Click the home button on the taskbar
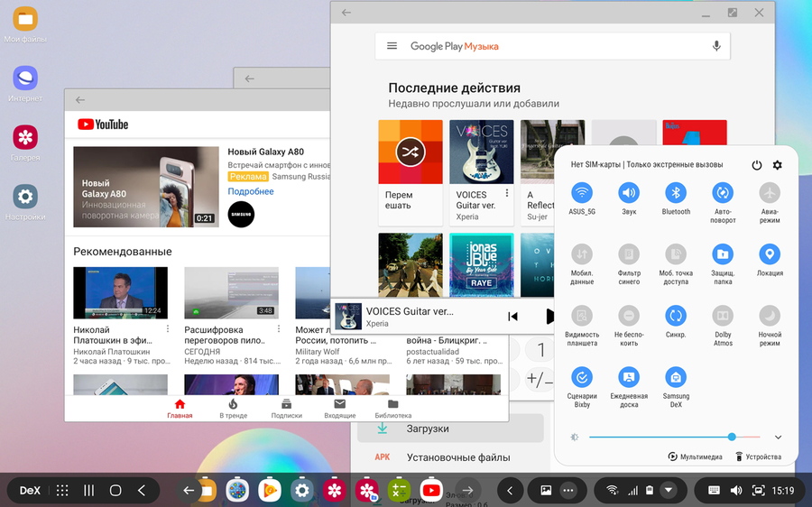 [115, 491]
